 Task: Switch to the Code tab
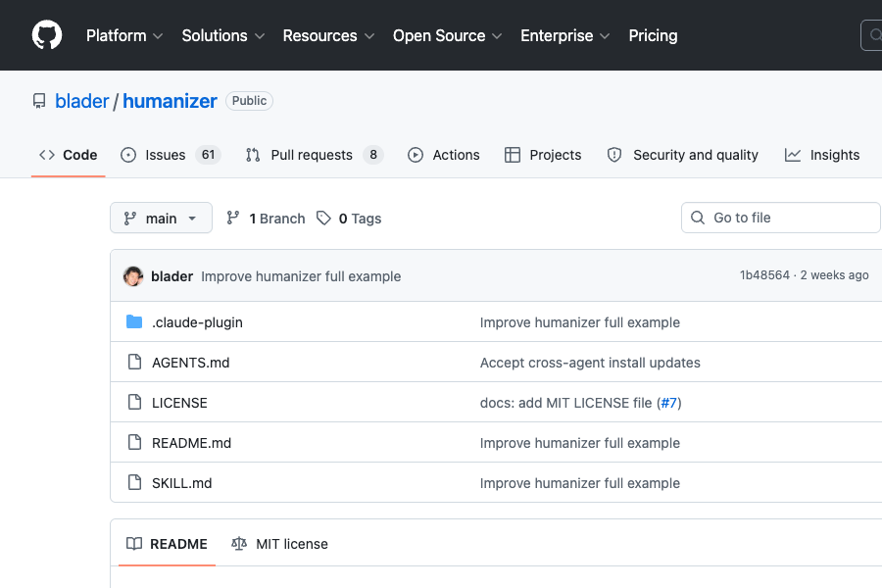pyautogui.click(x=68, y=155)
